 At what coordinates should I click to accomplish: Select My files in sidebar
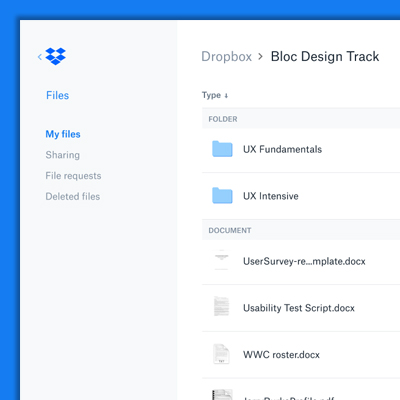(63, 134)
